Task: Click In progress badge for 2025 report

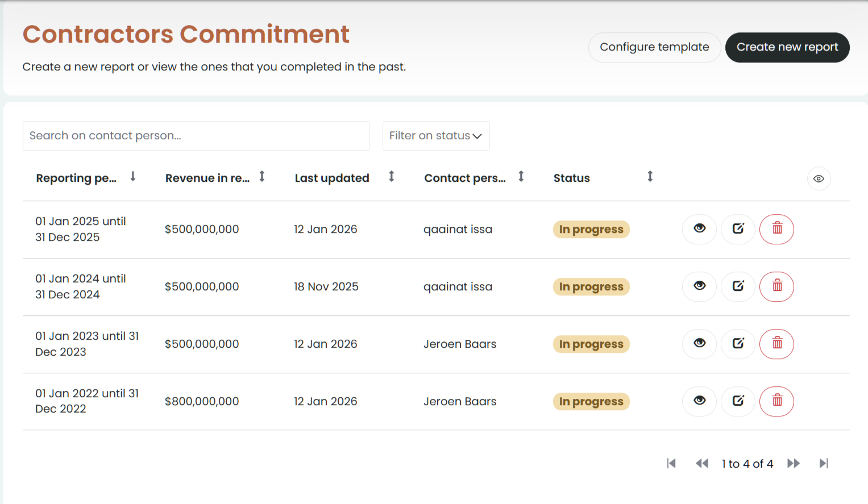Action: [591, 230]
